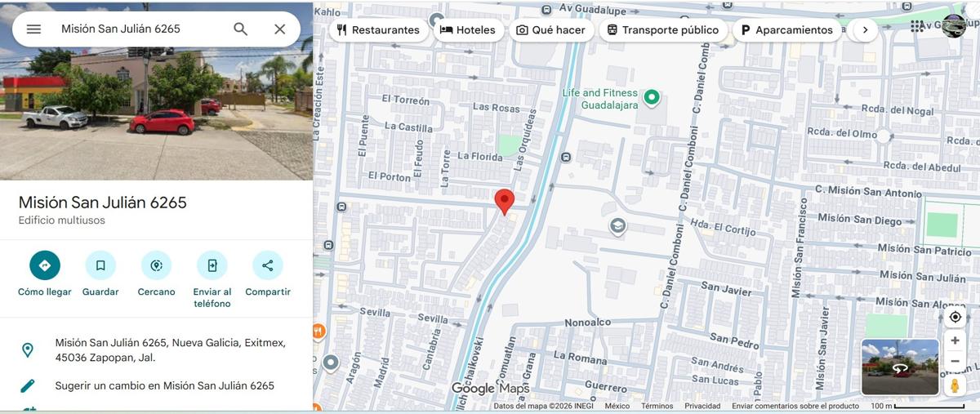The width and height of the screenshot is (980, 414).
Task: Filter by Restaurantes chip
Action: [378, 30]
